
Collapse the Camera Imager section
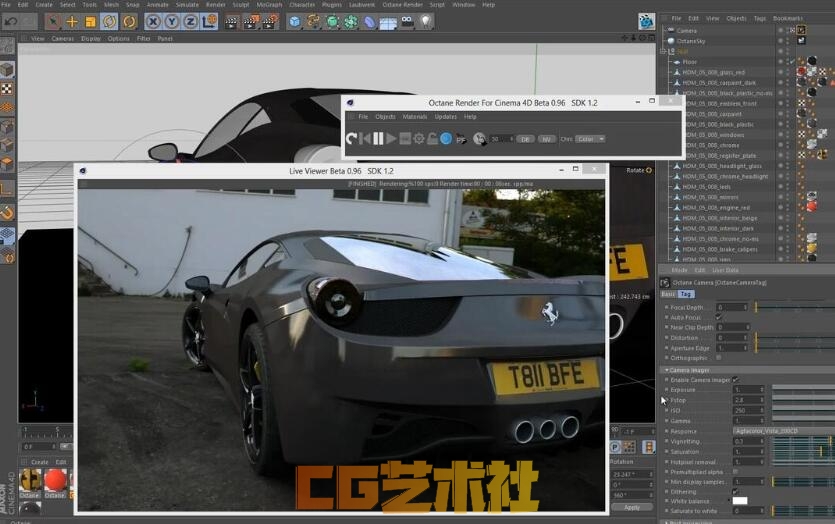click(667, 370)
